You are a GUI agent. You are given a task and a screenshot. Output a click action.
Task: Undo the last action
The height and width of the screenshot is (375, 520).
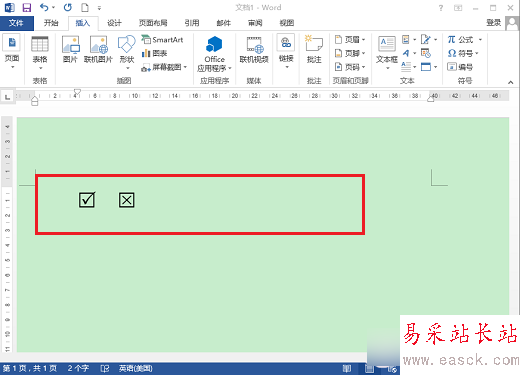[x=44, y=7]
